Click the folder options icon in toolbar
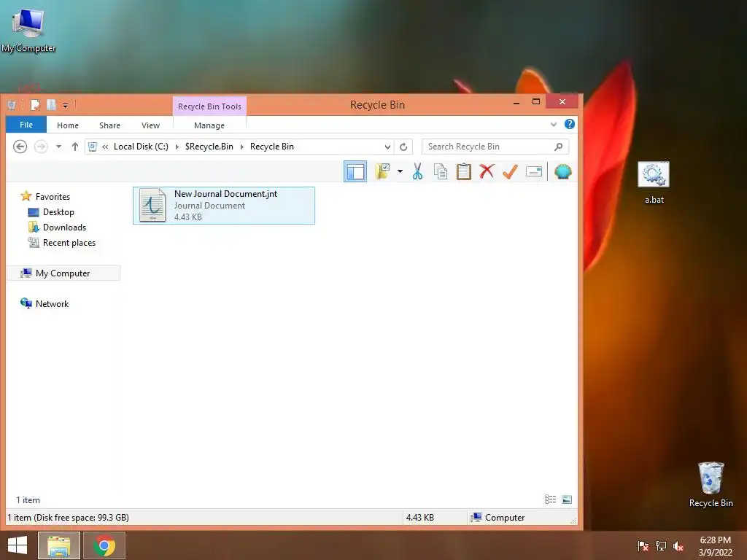This screenshot has width=747, height=560. 382,171
